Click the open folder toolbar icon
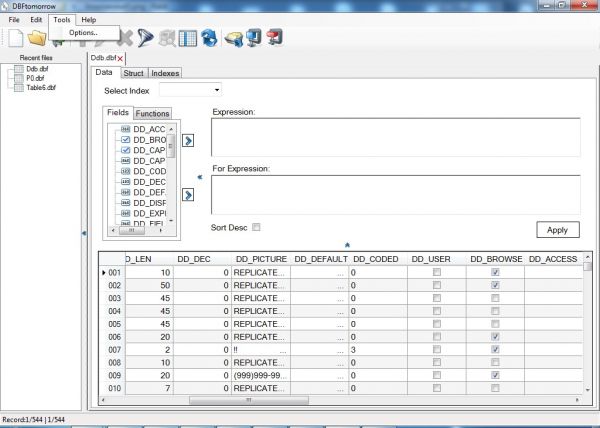 pyautogui.click(x=38, y=39)
